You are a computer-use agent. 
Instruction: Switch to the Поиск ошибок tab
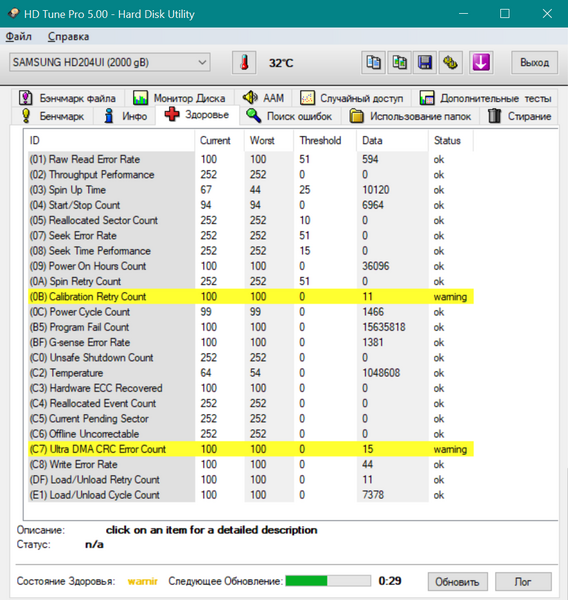point(290,116)
